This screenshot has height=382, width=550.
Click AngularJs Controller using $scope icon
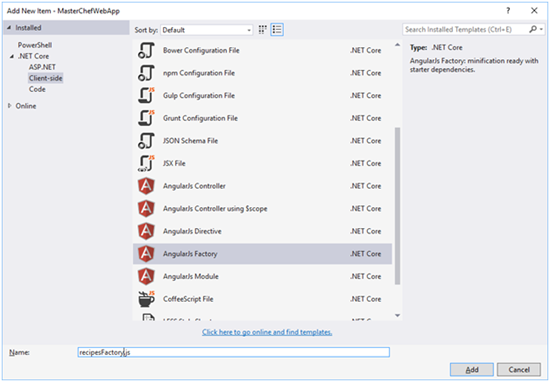click(x=146, y=209)
